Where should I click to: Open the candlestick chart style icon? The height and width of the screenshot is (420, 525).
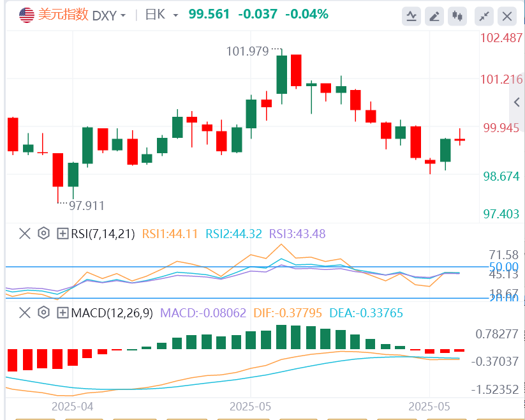(x=459, y=16)
